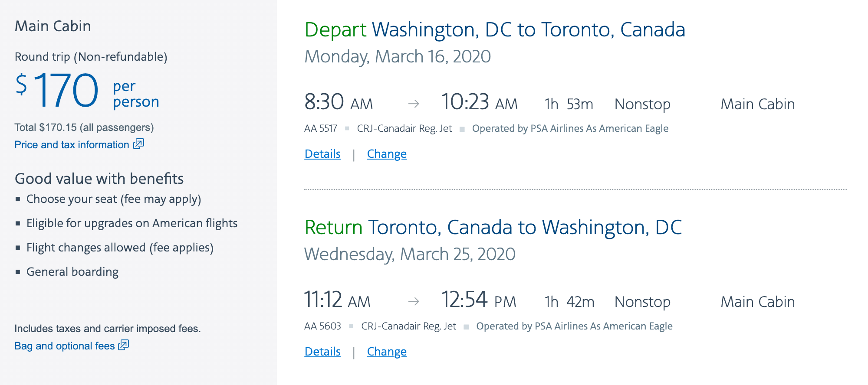868x385 pixels.
Task: Select the AA 5603 flight number text
Action: [322, 326]
